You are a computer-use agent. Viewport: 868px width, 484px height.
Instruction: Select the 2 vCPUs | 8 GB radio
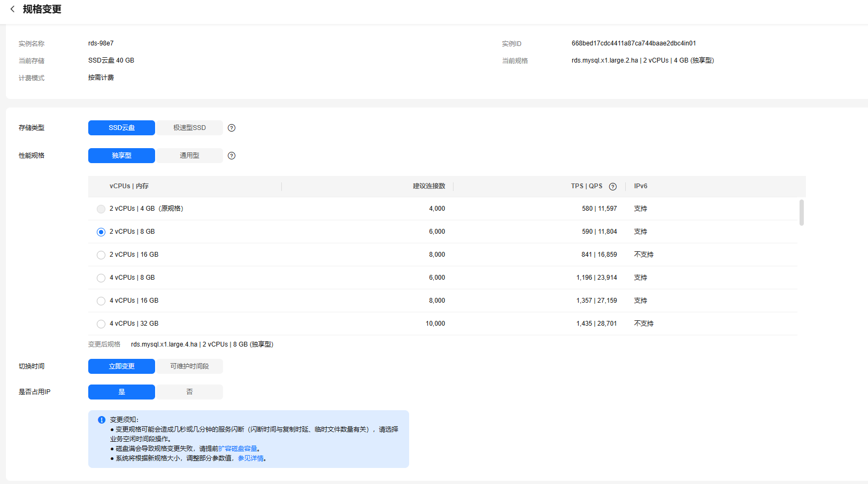[x=101, y=232]
